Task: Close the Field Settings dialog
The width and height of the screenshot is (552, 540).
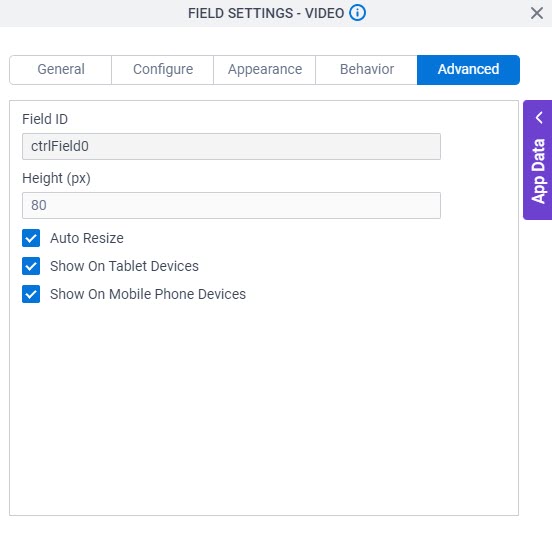Action: [x=537, y=13]
